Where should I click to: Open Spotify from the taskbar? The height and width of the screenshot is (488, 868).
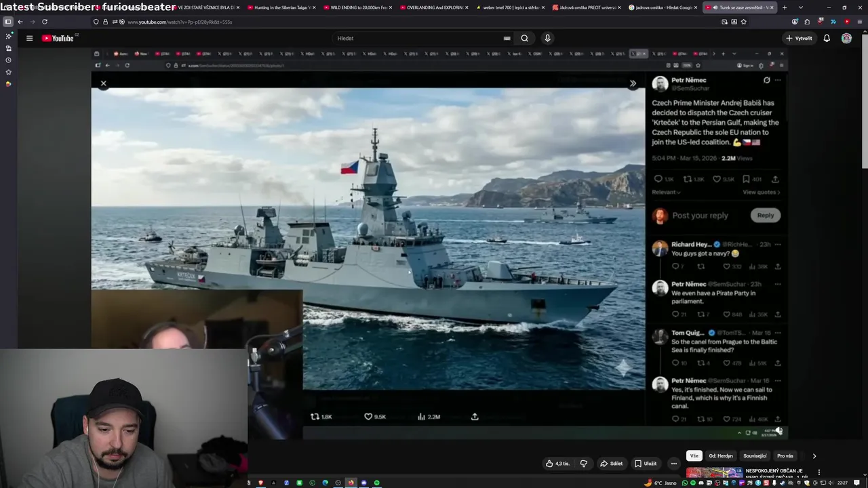pyautogui.click(x=377, y=483)
